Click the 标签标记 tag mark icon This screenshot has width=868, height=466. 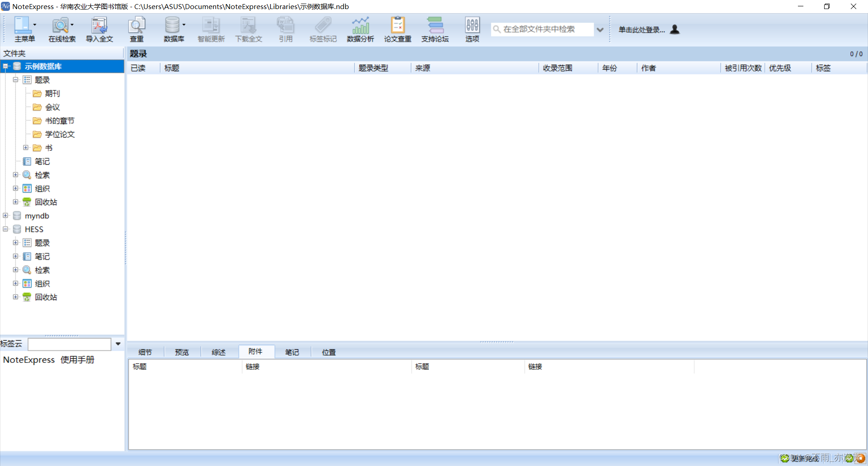(323, 26)
